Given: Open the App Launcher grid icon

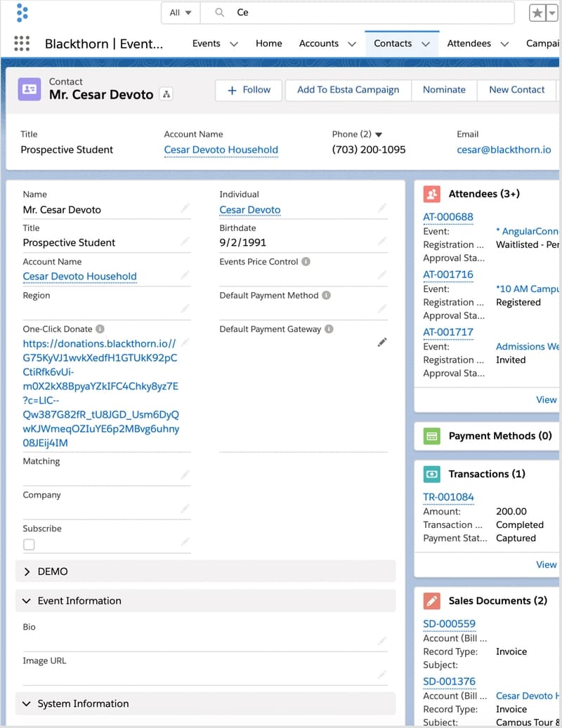Looking at the screenshot, I should click(22, 44).
